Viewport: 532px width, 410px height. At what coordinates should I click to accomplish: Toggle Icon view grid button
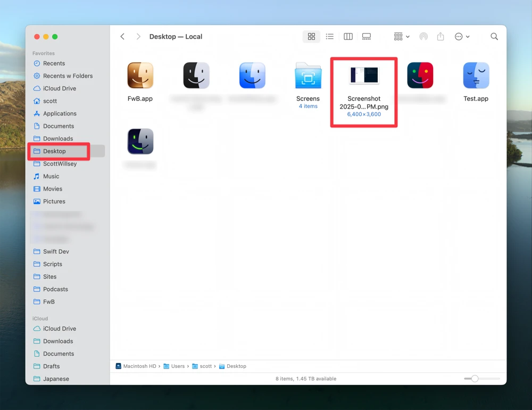coord(312,36)
